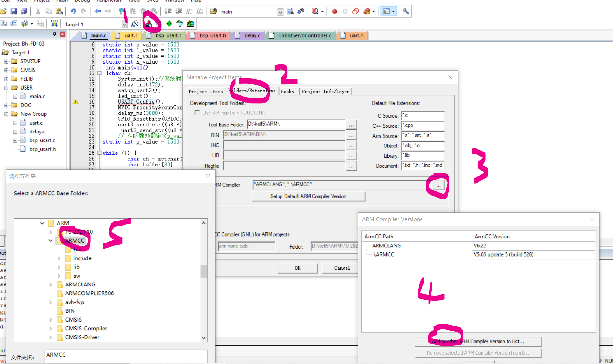Collapse the ARMCC folder in the browse dialog

coord(50,241)
